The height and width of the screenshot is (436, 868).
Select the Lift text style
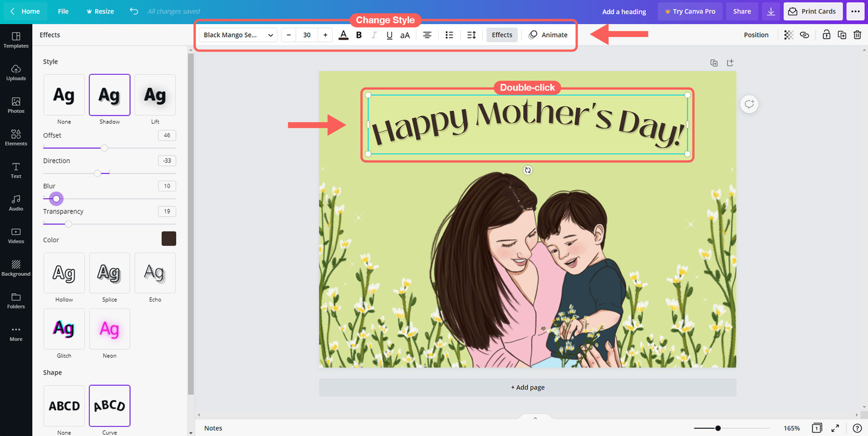tap(155, 95)
